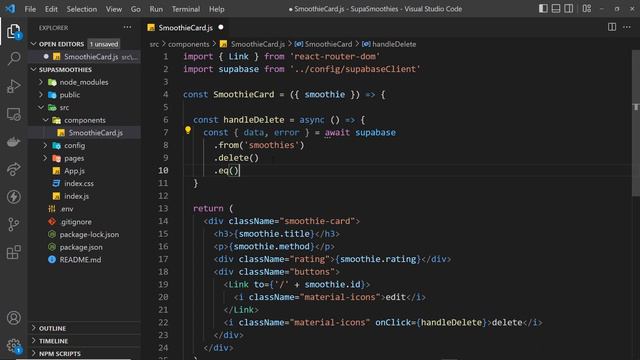This screenshot has width=640, height=360.
Task: Open the Extensions view
Action: click(x=14, y=252)
